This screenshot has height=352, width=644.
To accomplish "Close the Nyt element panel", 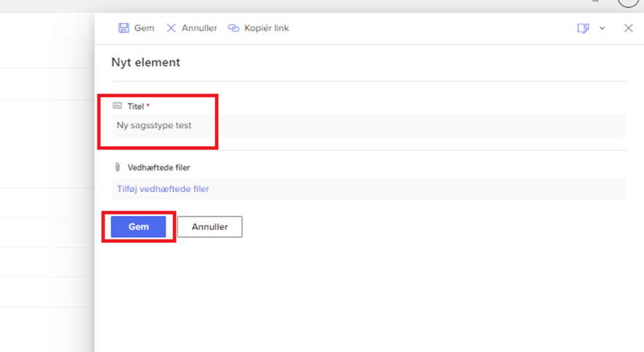I will 629,28.
